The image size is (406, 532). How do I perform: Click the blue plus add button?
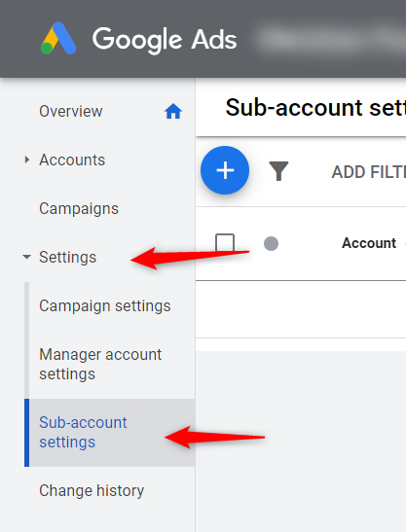[225, 170]
